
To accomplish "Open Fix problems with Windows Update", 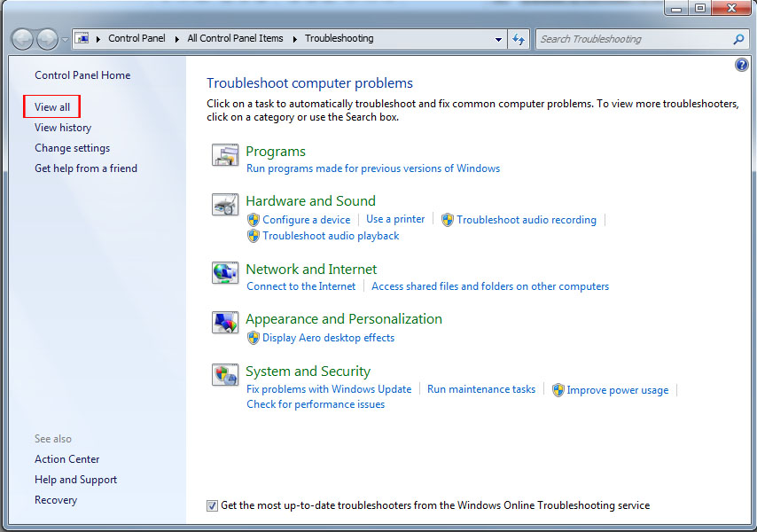I will (329, 389).
